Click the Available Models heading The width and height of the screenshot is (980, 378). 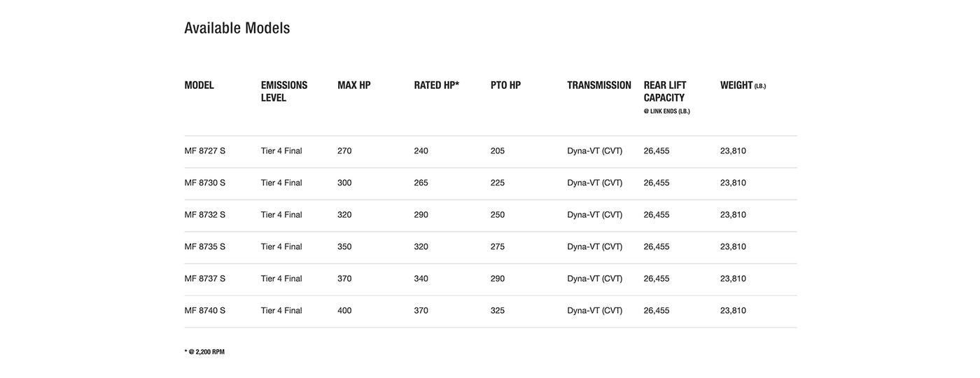[x=237, y=28]
